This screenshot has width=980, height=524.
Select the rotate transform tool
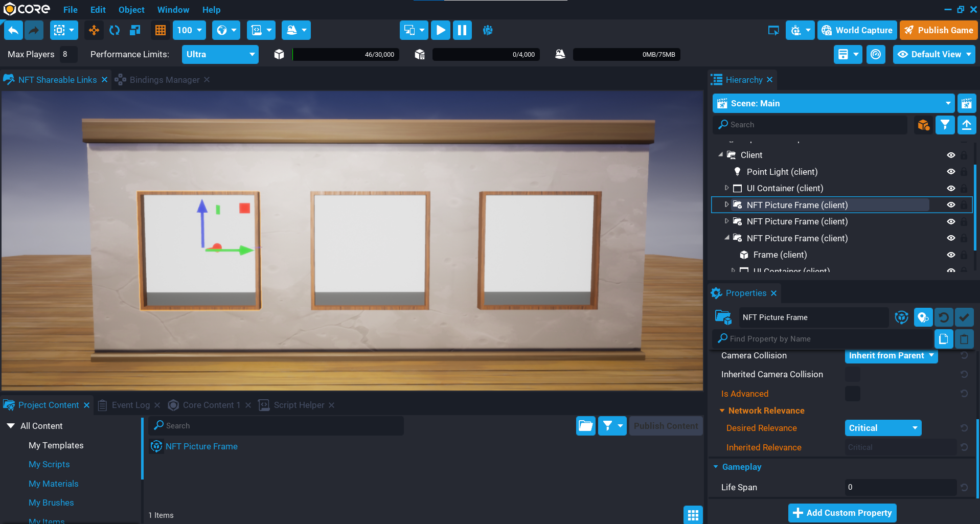[x=115, y=30]
